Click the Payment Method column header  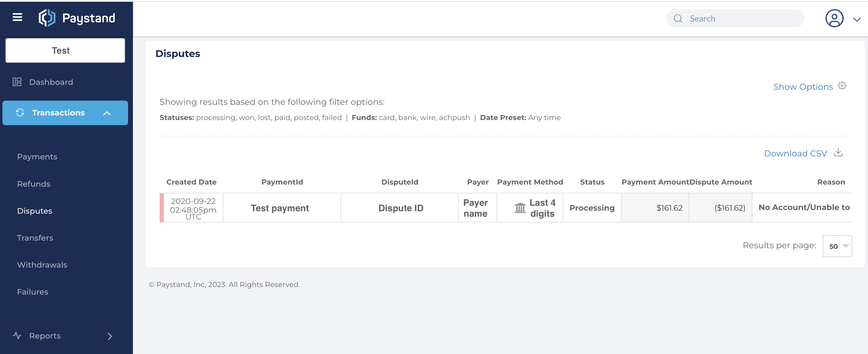530,182
